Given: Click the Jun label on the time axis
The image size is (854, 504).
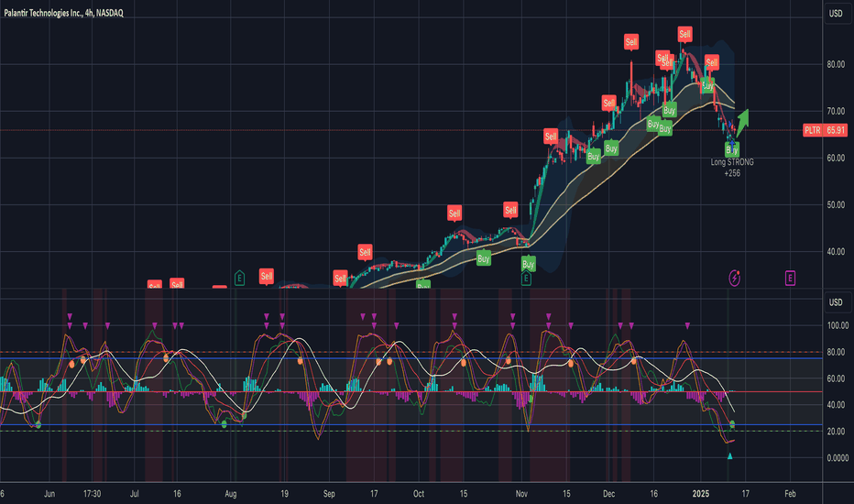Looking at the screenshot, I should tap(49, 494).
